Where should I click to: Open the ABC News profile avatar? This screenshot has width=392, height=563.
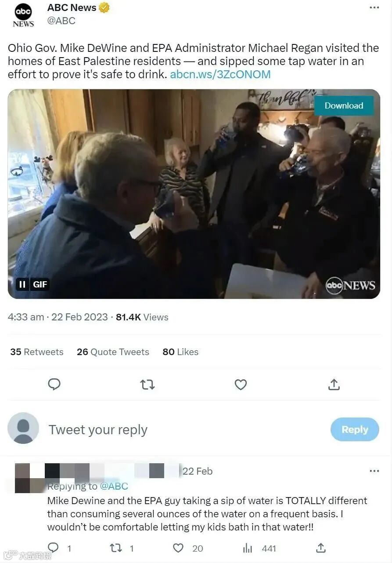point(23,15)
